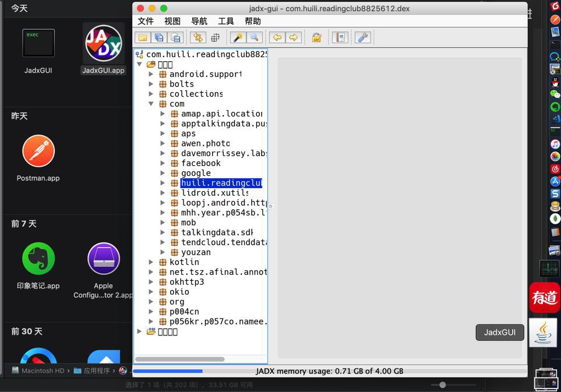Image resolution: width=561 pixels, height=392 pixels.
Task: Open the 文件 menu
Action: 146,21
